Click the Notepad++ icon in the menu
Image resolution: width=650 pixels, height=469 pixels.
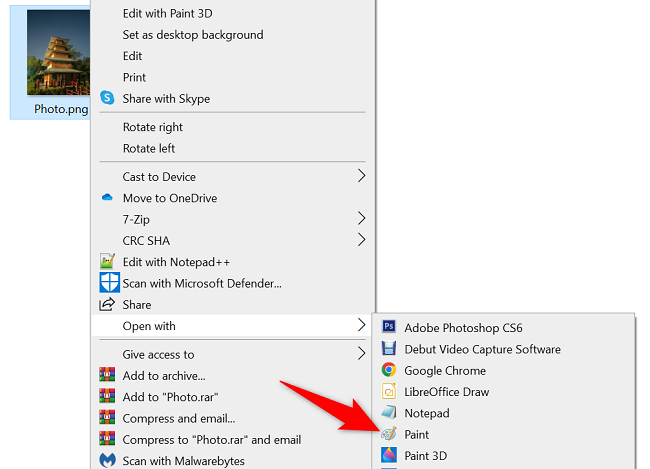(108, 262)
